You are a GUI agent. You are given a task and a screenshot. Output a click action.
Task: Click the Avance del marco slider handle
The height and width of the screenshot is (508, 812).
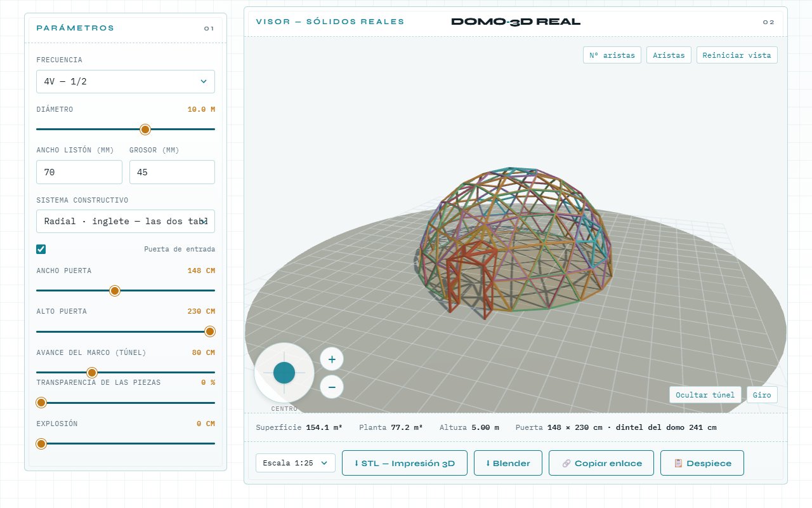(x=92, y=372)
